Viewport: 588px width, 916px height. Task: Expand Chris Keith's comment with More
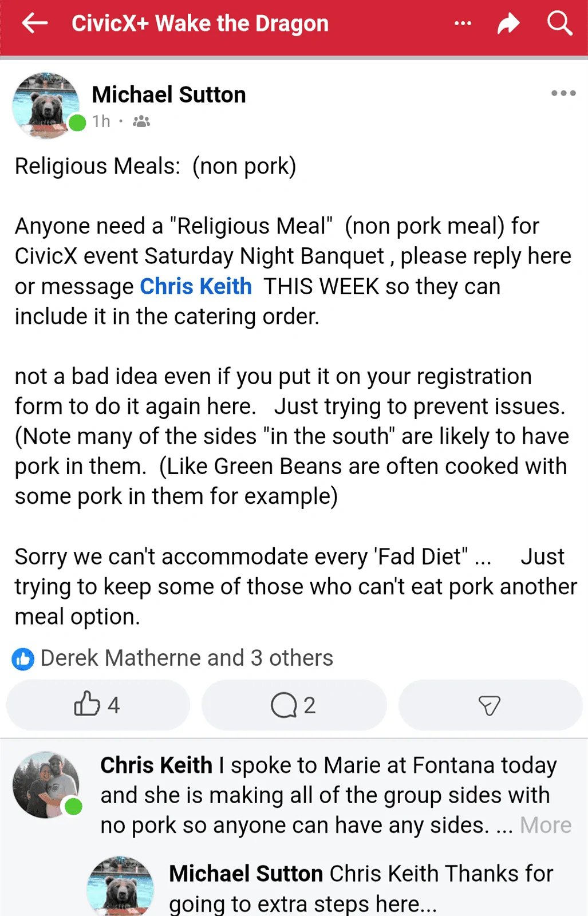click(545, 825)
